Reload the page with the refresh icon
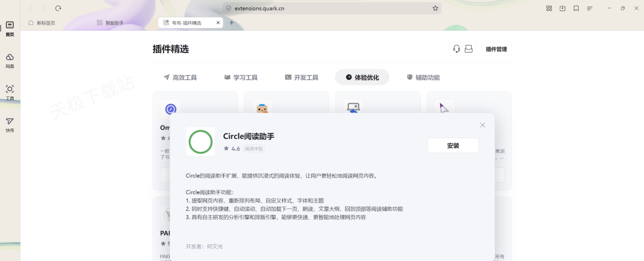This screenshot has height=261, width=644. tap(58, 8)
